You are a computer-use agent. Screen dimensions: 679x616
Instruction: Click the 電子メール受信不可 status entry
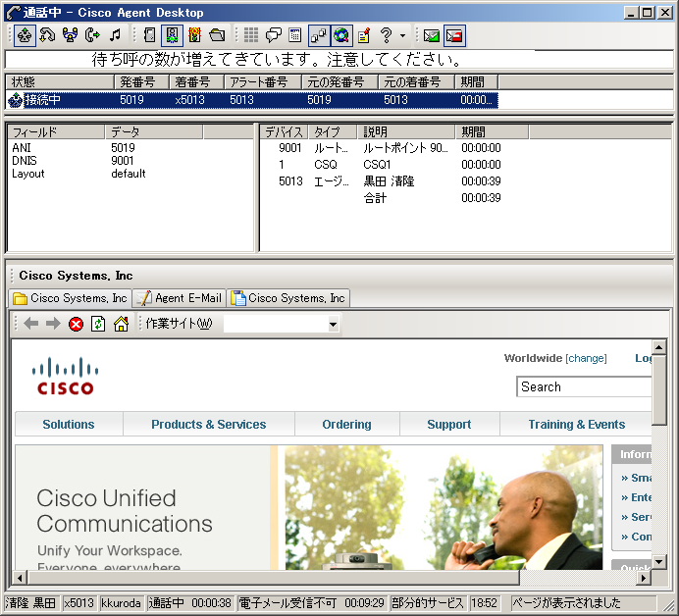tap(311, 602)
